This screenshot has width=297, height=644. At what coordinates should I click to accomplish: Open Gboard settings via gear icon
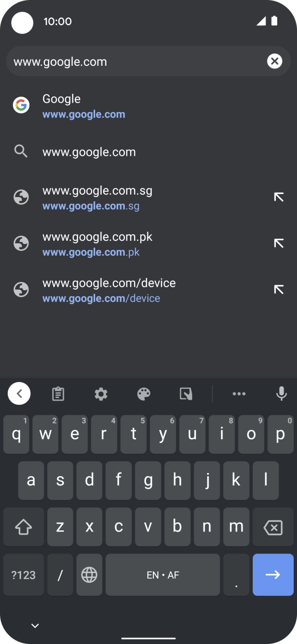[100, 393]
